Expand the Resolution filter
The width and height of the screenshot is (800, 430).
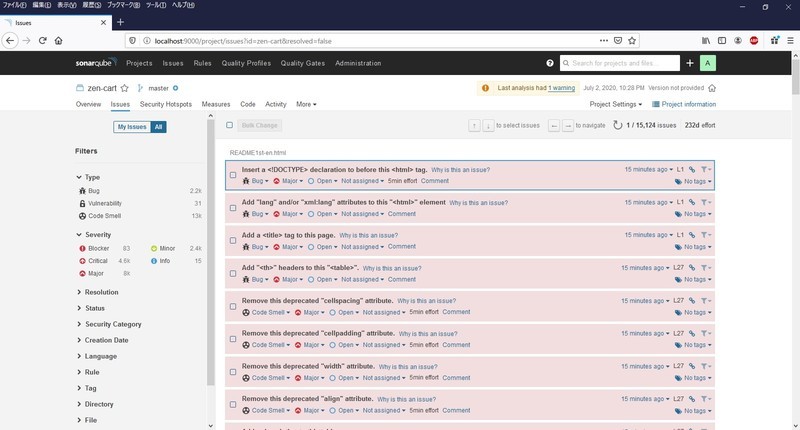click(x=101, y=292)
